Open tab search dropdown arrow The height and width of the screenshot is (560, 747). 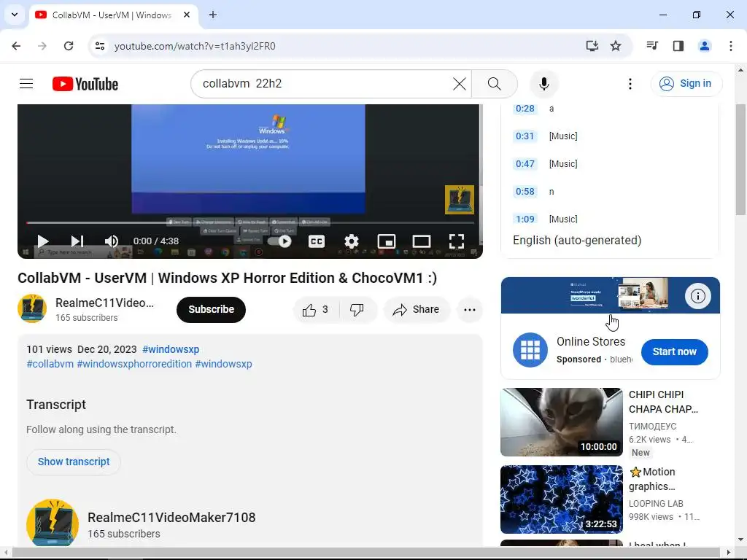click(15, 15)
